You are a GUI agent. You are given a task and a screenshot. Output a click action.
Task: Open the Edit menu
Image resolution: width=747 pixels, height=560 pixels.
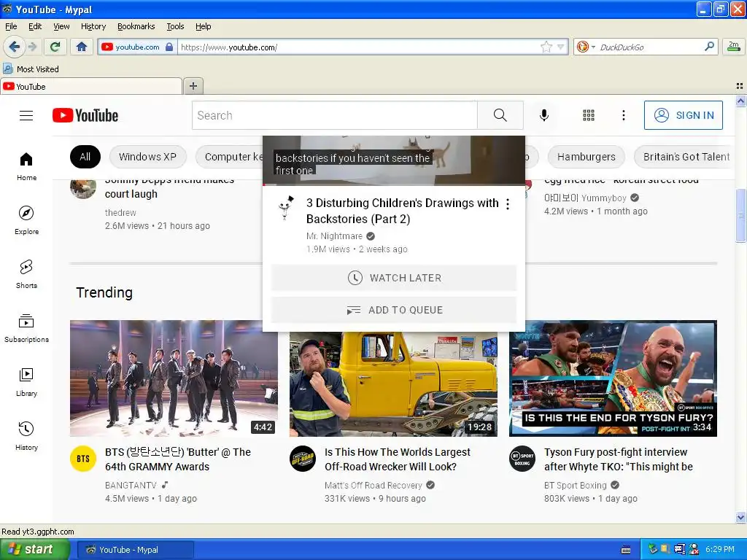click(x=35, y=26)
